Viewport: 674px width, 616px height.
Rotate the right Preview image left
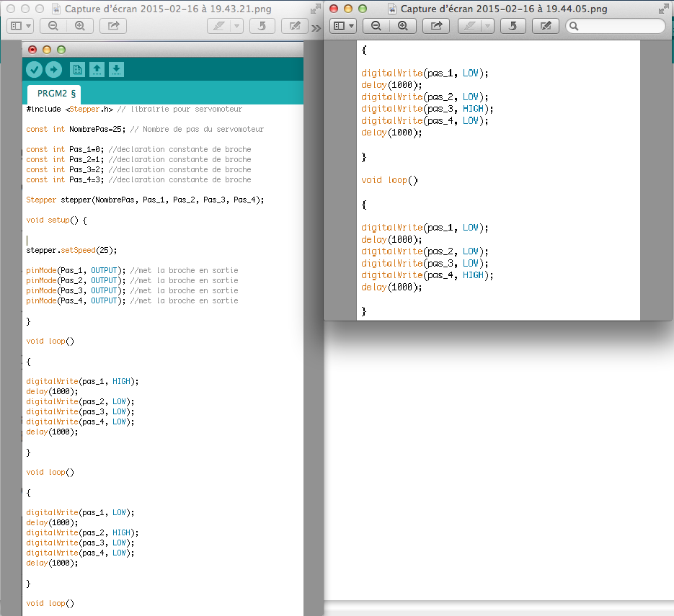(x=512, y=26)
